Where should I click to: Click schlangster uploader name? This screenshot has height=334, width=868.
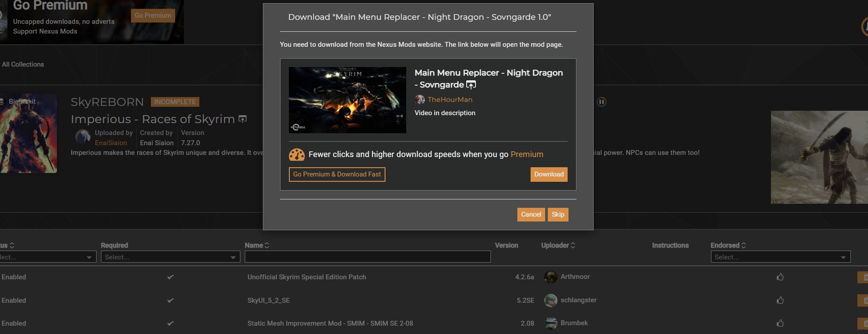(x=579, y=300)
